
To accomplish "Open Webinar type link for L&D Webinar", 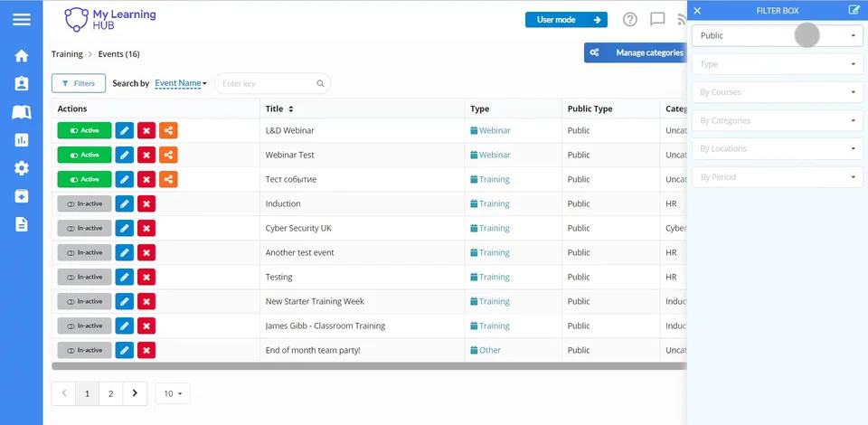I will click(x=490, y=130).
